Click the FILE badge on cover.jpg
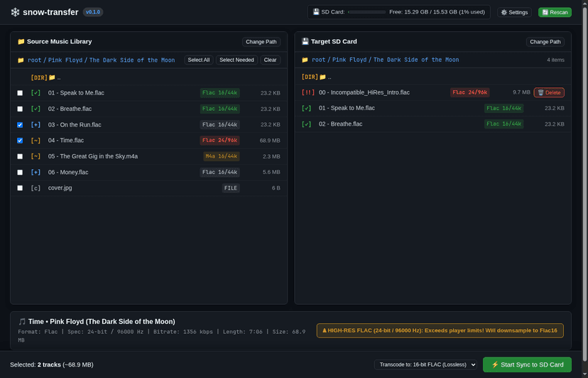The image size is (588, 378). pos(231,188)
